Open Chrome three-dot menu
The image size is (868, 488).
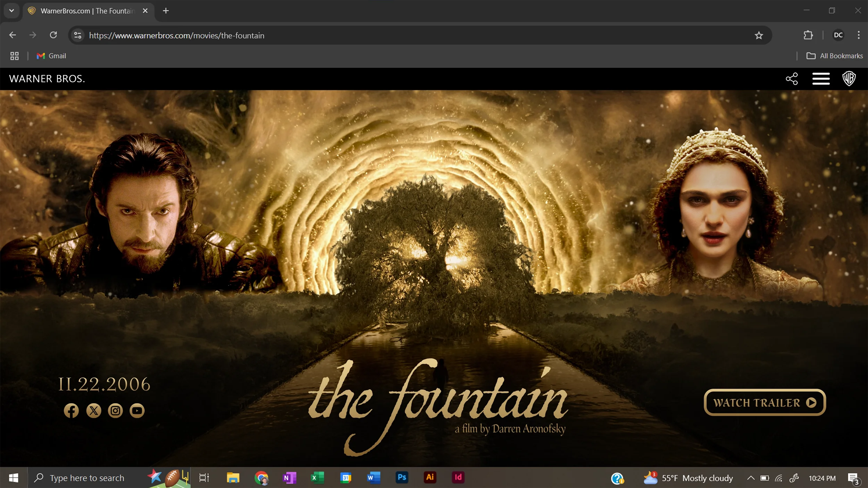pyautogui.click(x=858, y=35)
